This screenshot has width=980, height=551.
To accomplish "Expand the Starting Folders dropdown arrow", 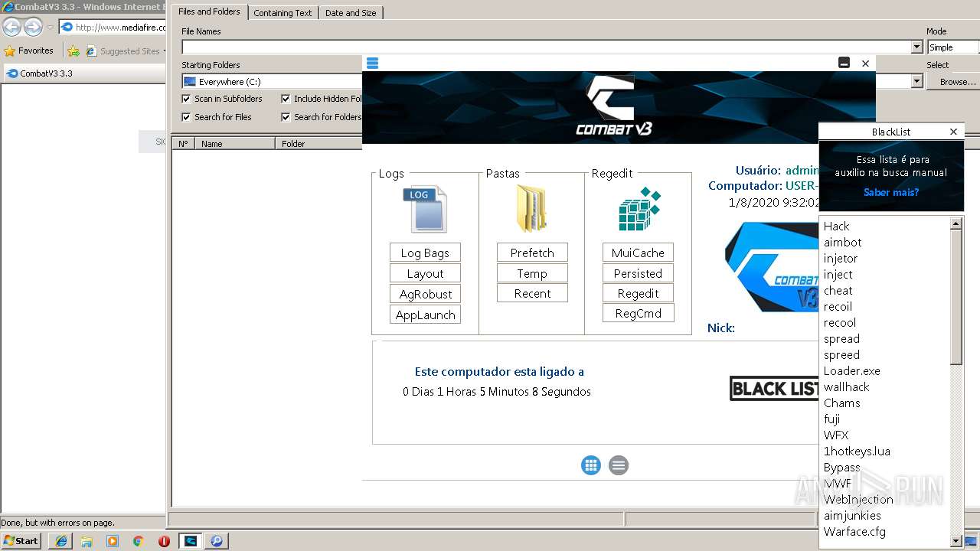I will (x=916, y=81).
